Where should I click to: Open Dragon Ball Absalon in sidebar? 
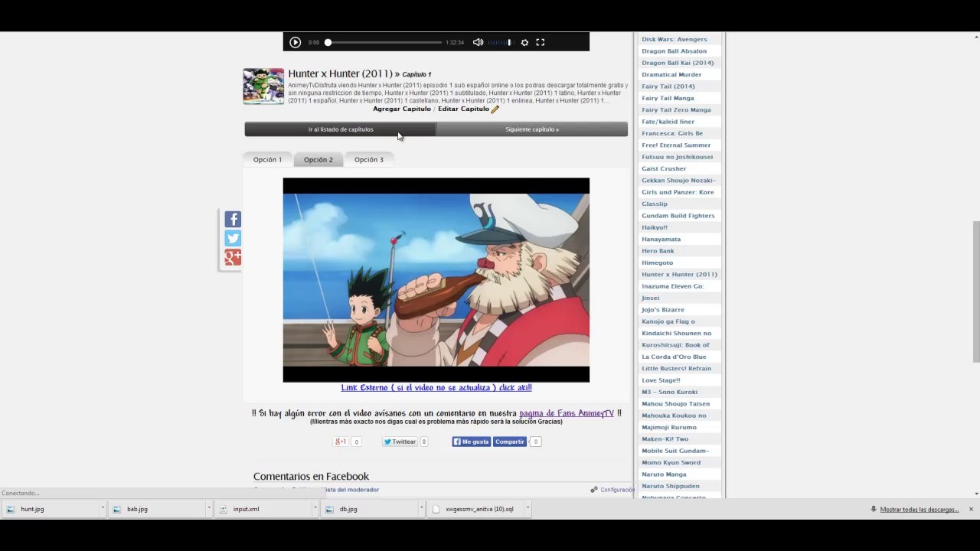(x=675, y=51)
